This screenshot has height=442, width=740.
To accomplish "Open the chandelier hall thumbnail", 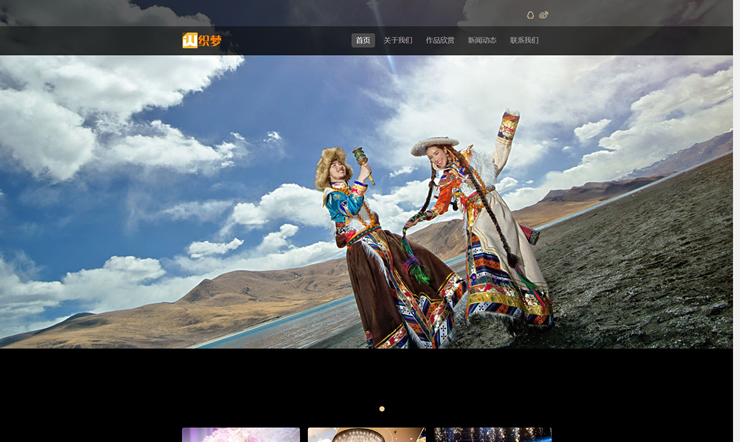I will (x=366, y=435).
